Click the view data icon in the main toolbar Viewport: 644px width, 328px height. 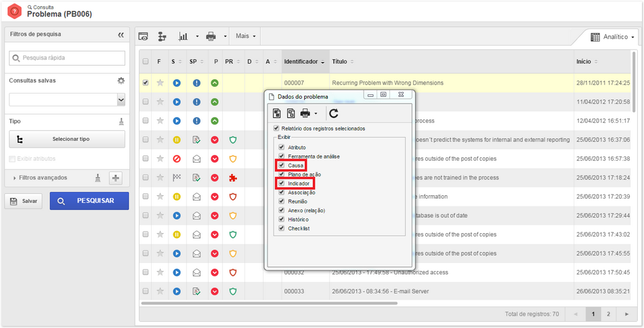(x=143, y=37)
